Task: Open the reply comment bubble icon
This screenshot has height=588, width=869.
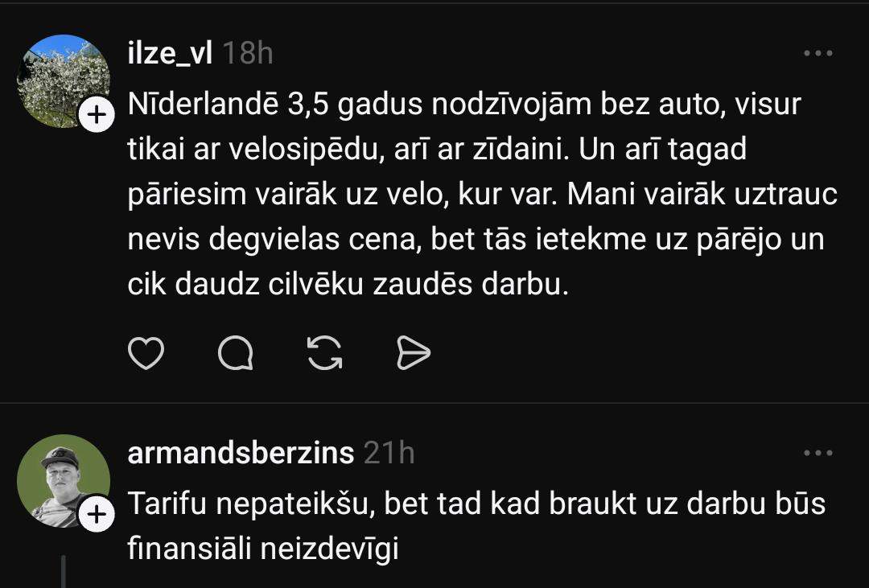Action: (236, 352)
